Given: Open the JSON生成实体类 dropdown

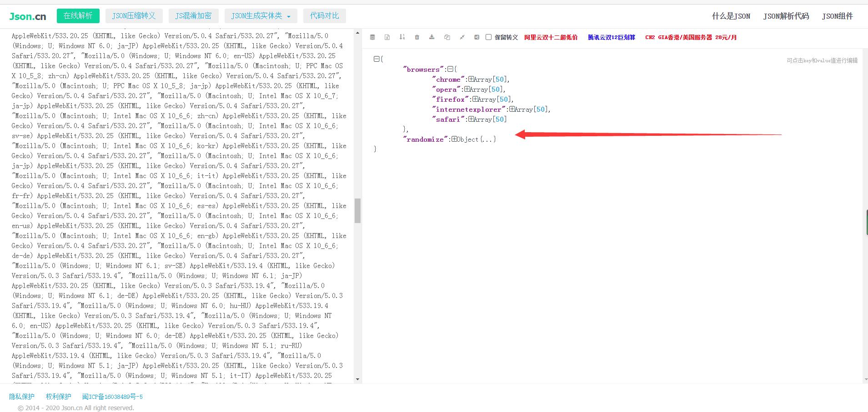Looking at the screenshot, I should [261, 16].
